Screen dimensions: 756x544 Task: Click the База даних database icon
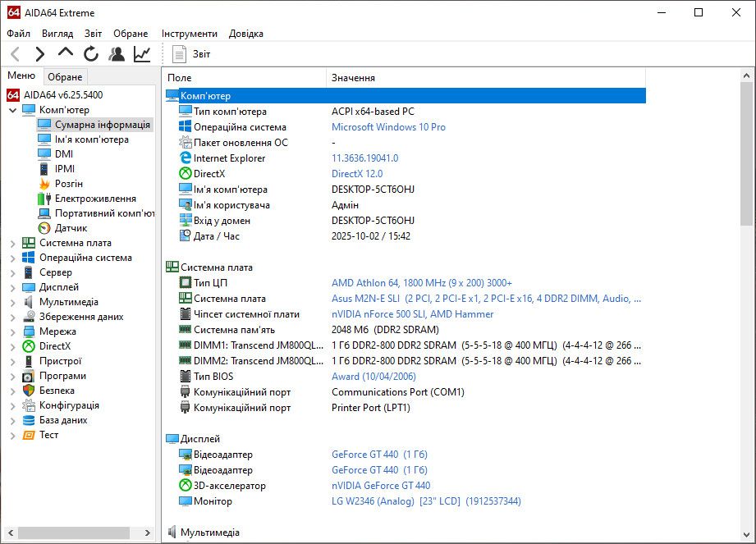pyautogui.click(x=29, y=420)
